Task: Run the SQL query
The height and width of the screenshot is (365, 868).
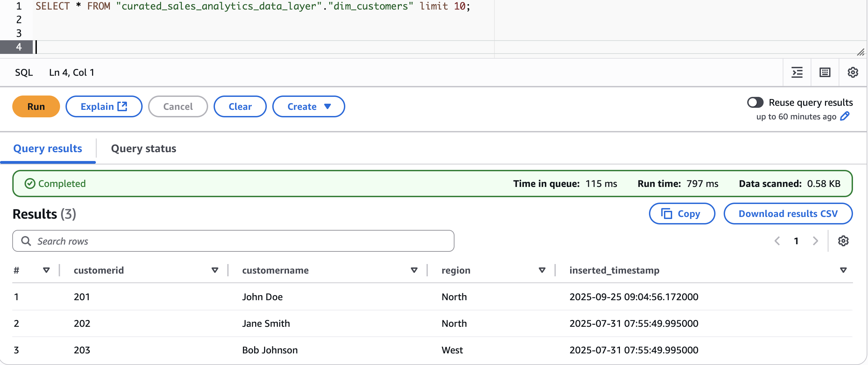Action: [36, 106]
